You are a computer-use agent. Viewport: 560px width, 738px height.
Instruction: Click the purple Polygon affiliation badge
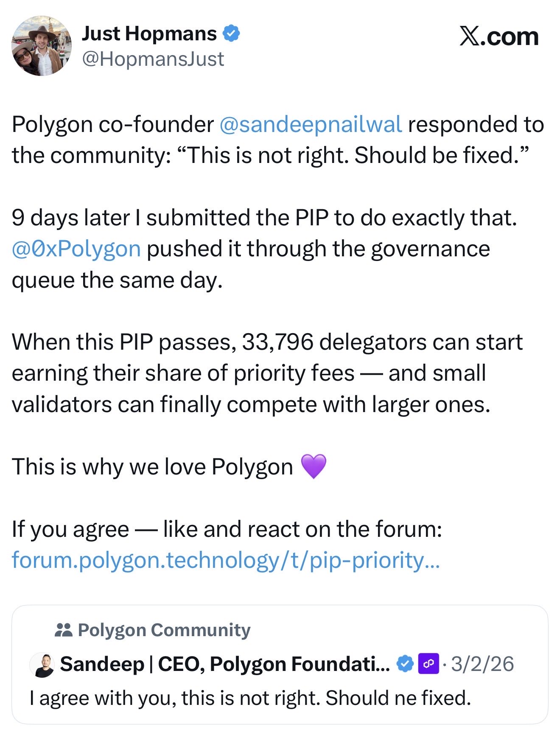[428, 664]
